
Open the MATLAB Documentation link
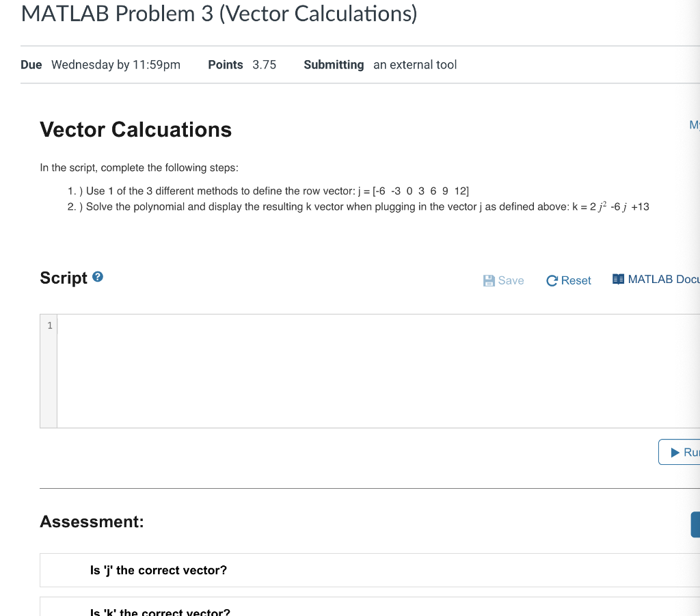pos(656,280)
